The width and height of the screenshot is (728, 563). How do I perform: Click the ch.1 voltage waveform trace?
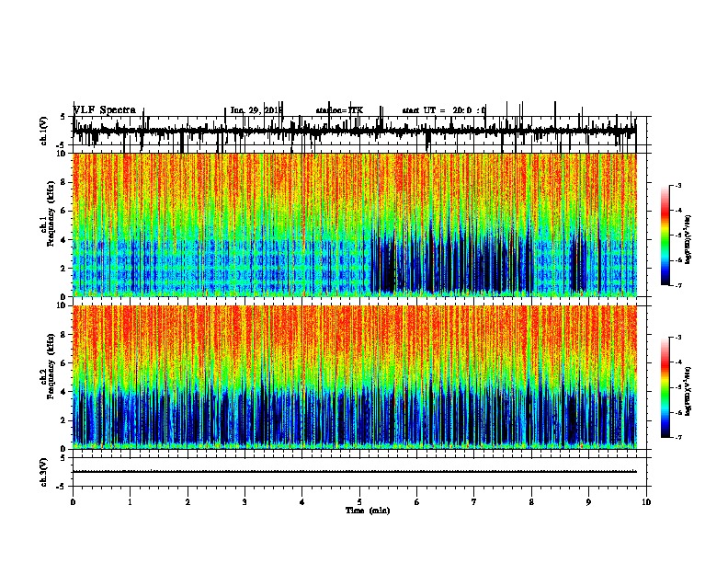[x=354, y=131]
